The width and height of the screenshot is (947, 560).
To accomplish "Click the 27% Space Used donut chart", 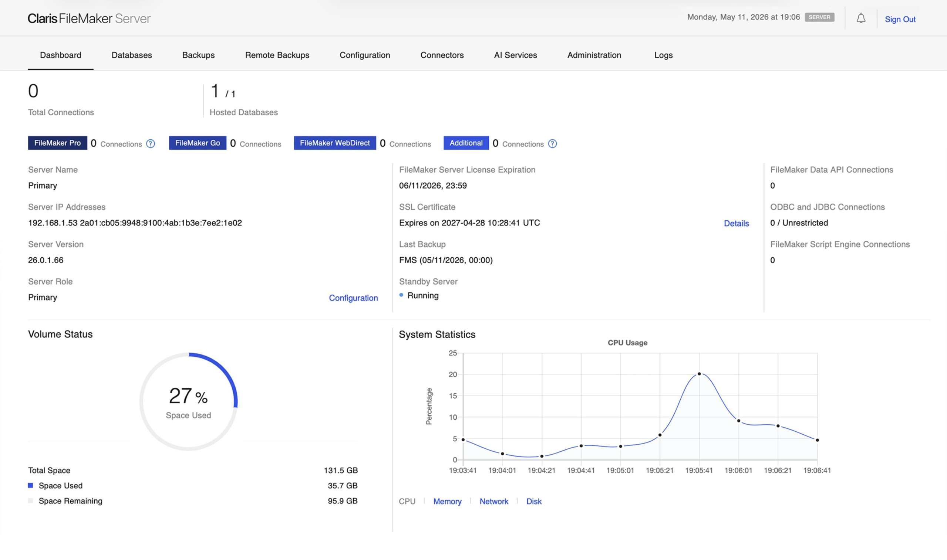I will pyautogui.click(x=188, y=401).
